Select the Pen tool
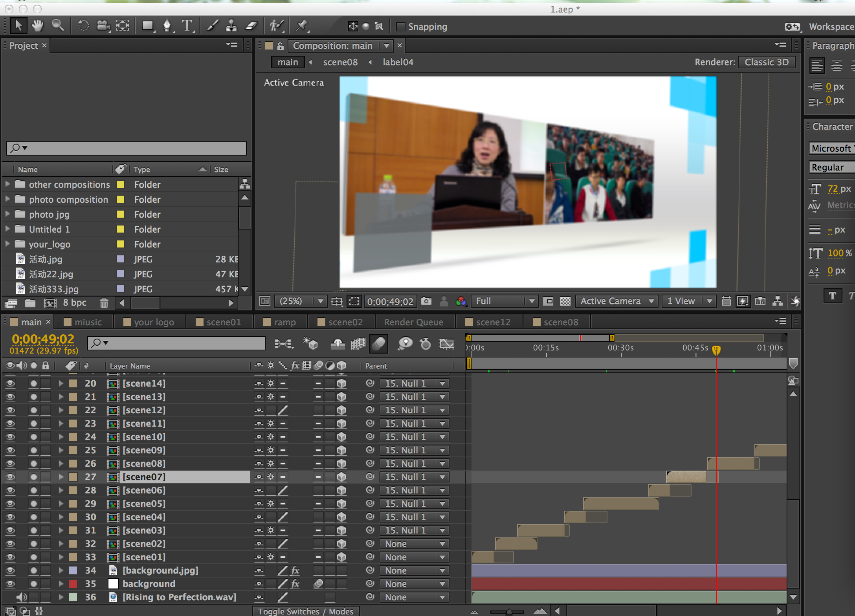Screen dimensions: 855x616 coord(167,26)
